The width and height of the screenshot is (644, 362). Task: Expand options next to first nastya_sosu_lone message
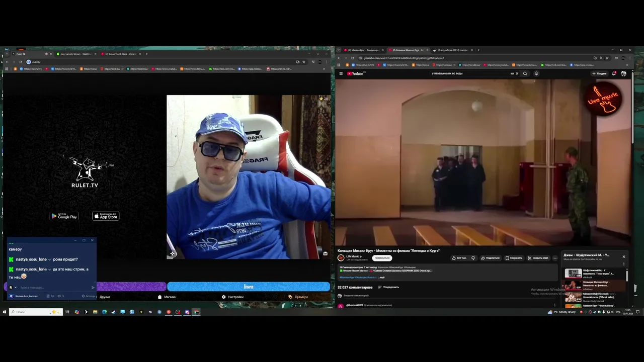pos(49,259)
